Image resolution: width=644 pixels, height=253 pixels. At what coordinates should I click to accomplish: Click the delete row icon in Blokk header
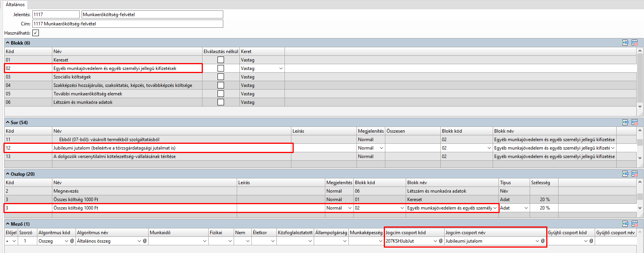[635, 43]
